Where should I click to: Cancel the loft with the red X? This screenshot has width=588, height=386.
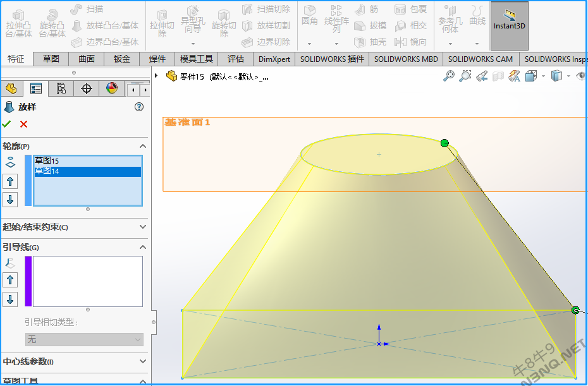click(23, 124)
